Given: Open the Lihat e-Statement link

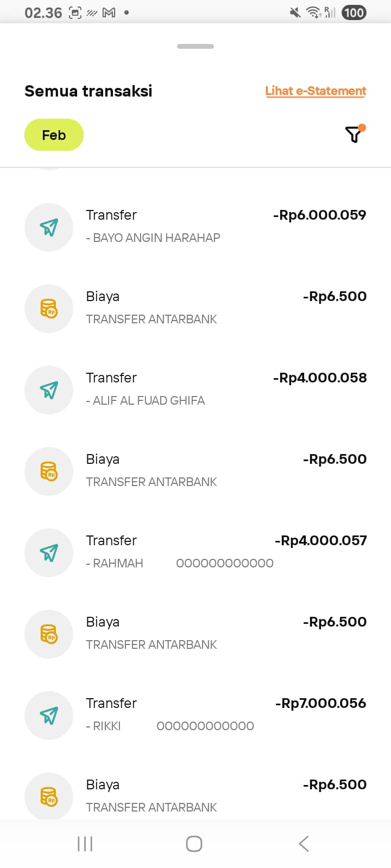Looking at the screenshot, I should click(316, 91).
